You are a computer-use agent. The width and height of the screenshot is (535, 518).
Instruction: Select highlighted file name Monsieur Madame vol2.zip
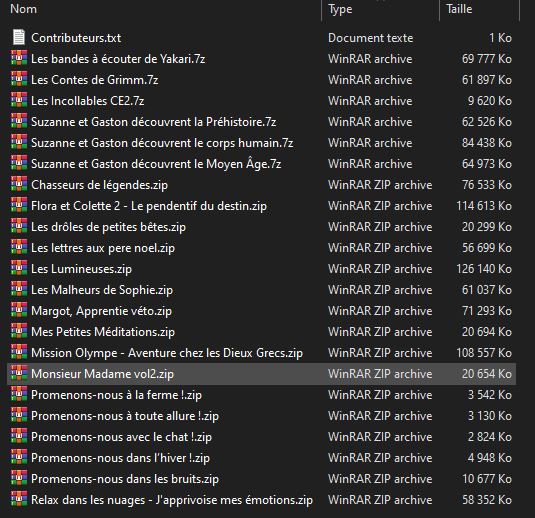102,374
